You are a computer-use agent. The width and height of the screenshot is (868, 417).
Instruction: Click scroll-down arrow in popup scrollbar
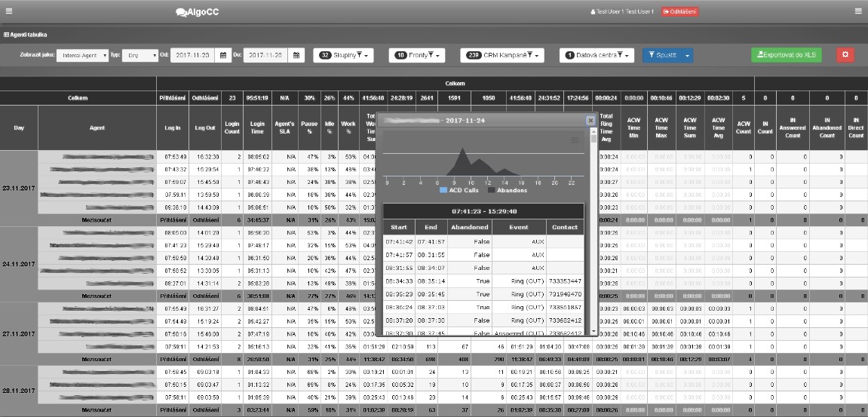coord(594,331)
